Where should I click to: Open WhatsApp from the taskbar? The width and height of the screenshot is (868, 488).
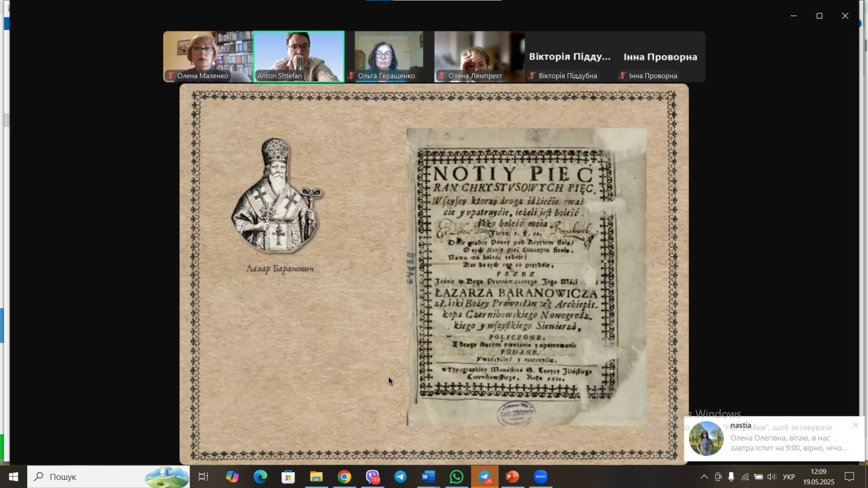click(x=457, y=477)
